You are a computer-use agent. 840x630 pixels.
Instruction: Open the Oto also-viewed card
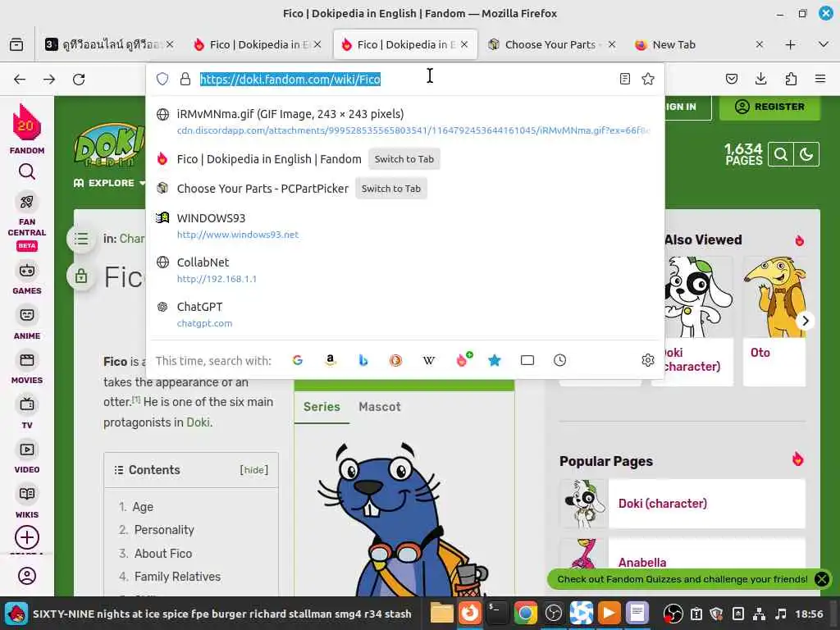(x=774, y=321)
